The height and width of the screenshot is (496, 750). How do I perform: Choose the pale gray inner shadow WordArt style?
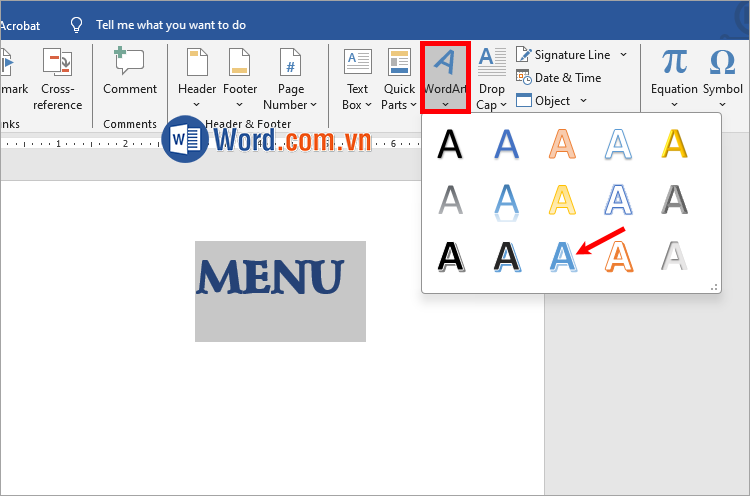[x=674, y=256]
